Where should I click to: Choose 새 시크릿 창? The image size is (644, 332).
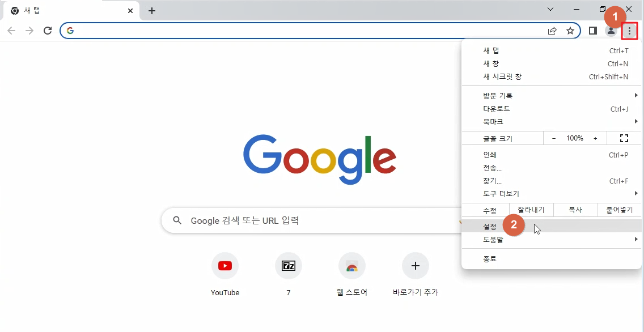point(552,76)
